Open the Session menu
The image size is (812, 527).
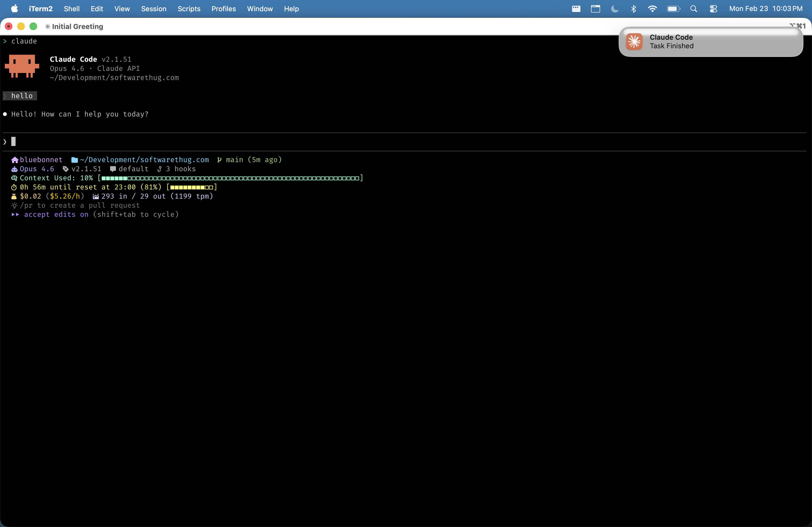click(154, 9)
